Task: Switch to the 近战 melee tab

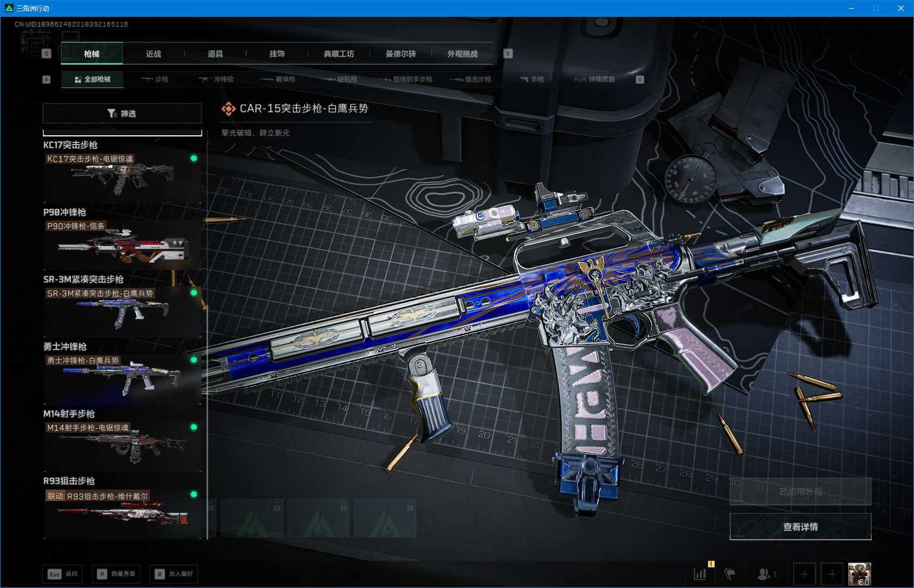Action: pyautogui.click(x=153, y=54)
